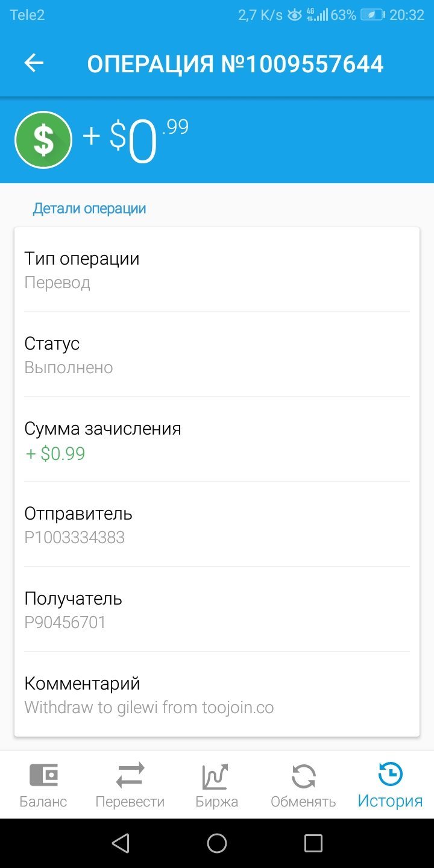Tap the Android back triangle button
The width and height of the screenshot is (434, 868).
121,843
